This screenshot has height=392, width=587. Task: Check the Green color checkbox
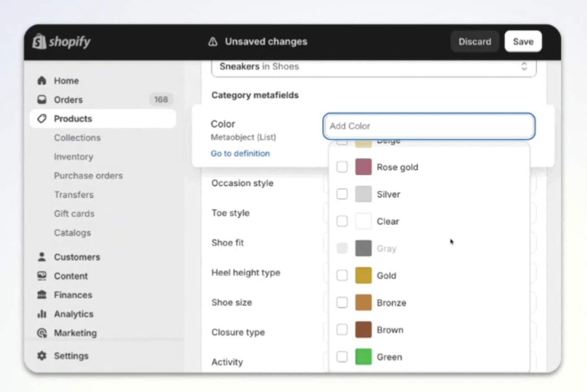point(342,357)
